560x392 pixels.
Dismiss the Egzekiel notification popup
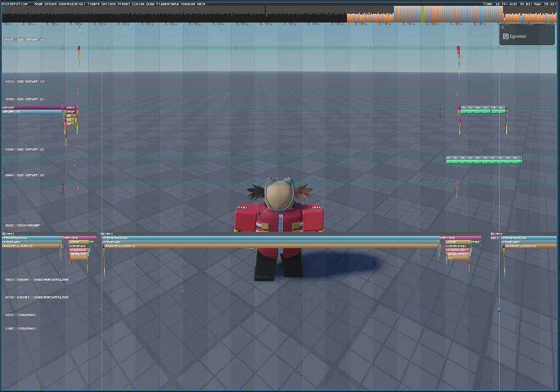(503, 27)
